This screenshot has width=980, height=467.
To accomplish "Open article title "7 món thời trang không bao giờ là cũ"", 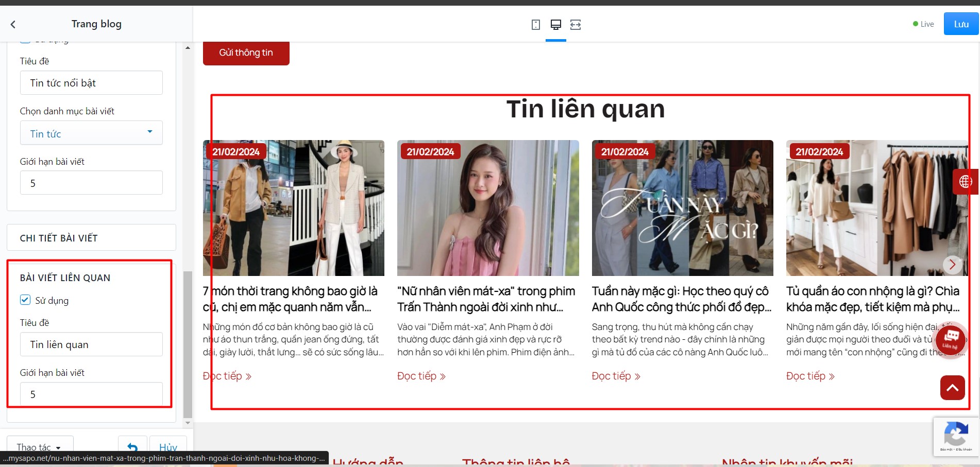I will [x=291, y=299].
